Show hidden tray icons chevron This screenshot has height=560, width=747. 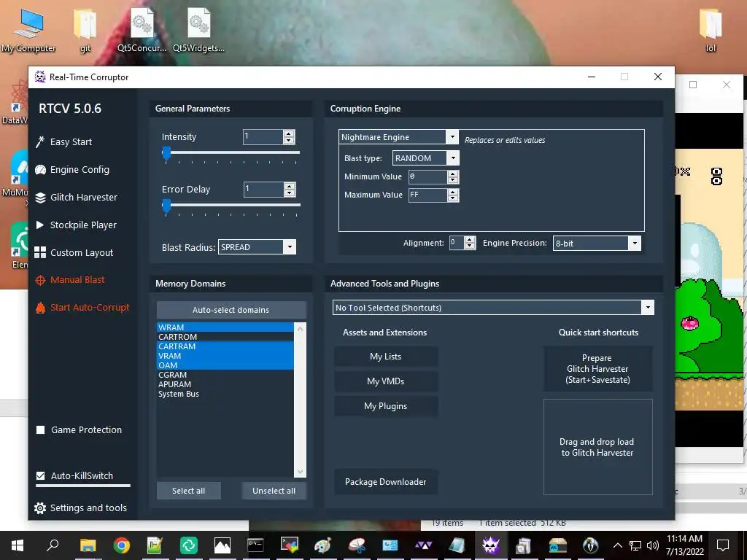[x=617, y=545]
